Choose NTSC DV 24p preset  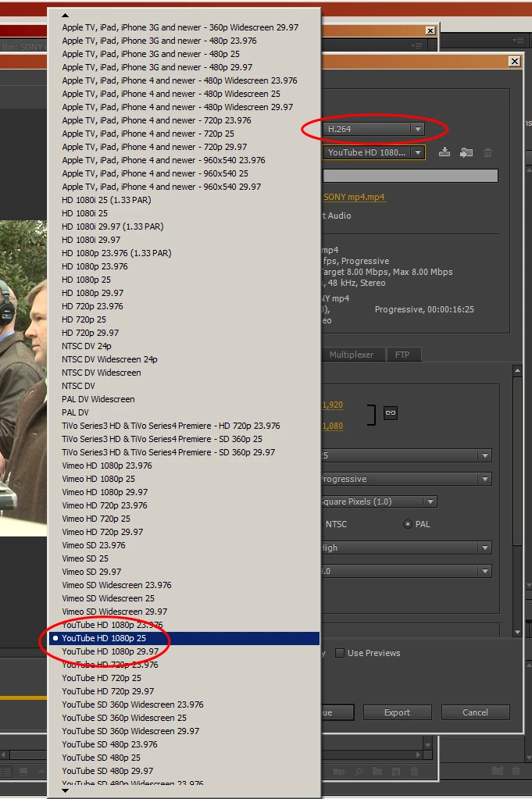pos(184,346)
